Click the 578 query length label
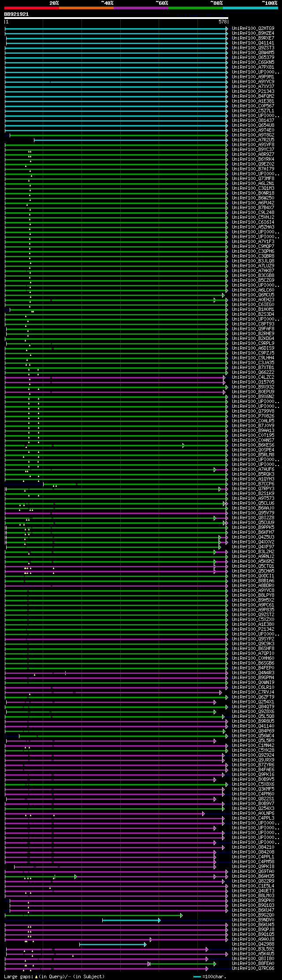Screen dimensions: 282x980 pos(223,22)
